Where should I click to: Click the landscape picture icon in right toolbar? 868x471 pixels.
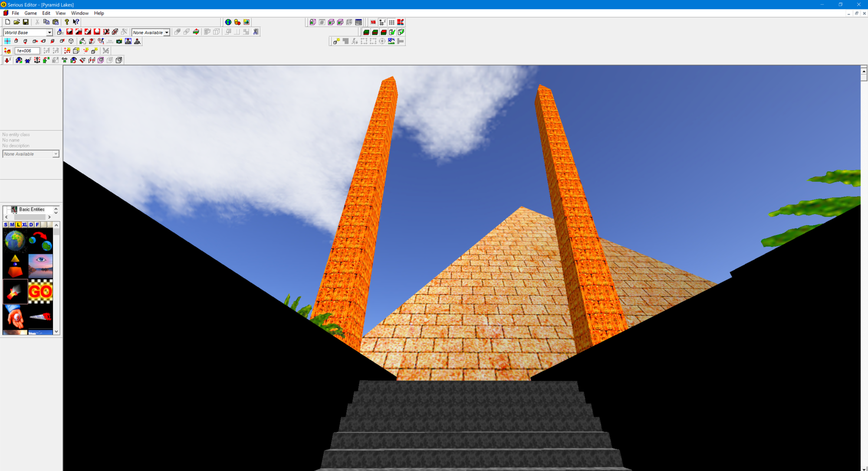point(391,41)
